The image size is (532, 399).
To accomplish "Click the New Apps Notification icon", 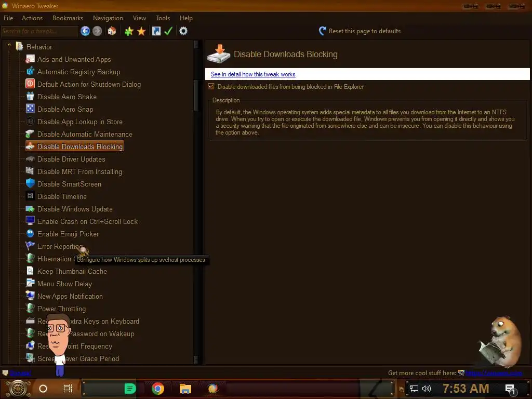I will (x=30, y=296).
